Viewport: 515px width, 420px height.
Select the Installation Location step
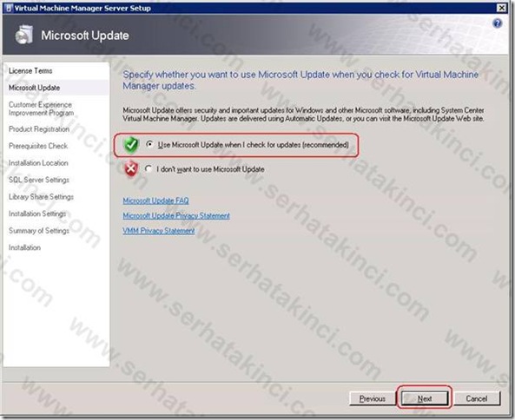coord(38,163)
